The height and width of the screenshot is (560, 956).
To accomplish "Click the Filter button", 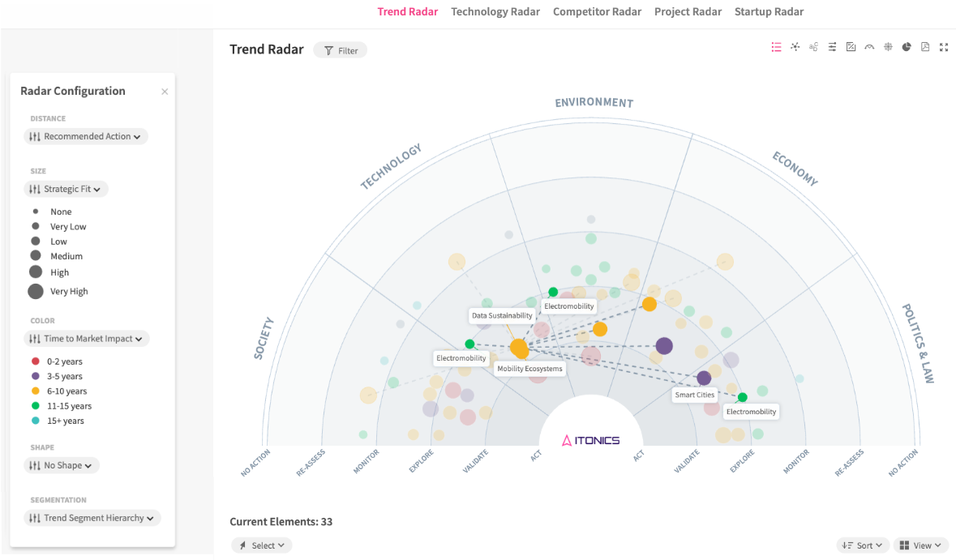I will coord(341,50).
